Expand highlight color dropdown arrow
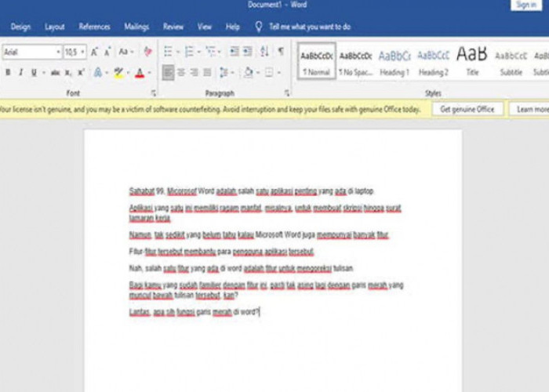Image resolution: width=549 pixels, height=392 pixels. pyautogui.click(x=128, y=73)
